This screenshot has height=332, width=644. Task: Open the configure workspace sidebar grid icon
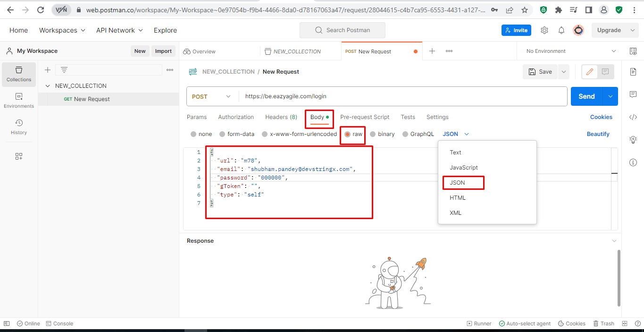[x=19, y=156]
